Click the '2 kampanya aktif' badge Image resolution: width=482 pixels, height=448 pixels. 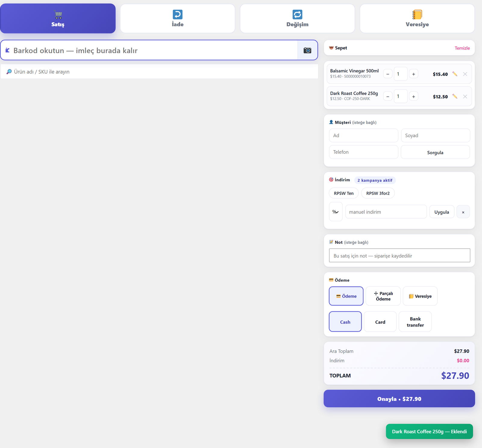click(375, 180)
